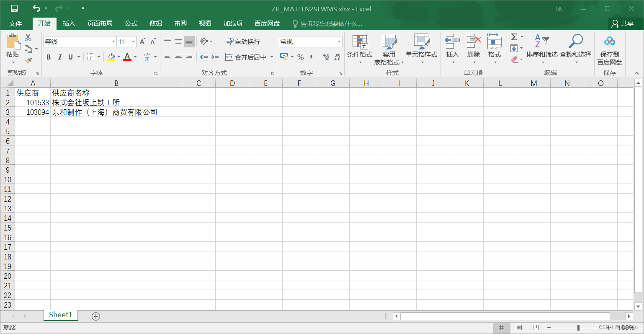
Task: Click the align text left icon
Action: click(167, 57)
